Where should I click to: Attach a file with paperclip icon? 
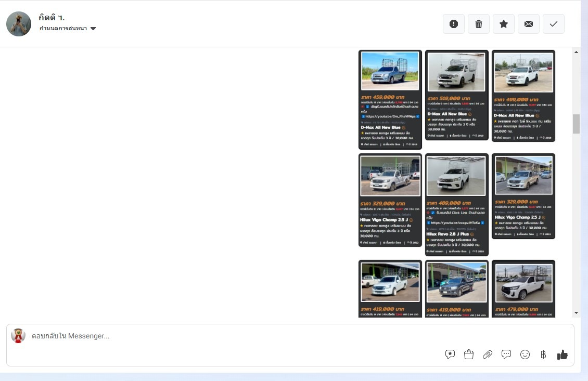(x=488, y=354)
